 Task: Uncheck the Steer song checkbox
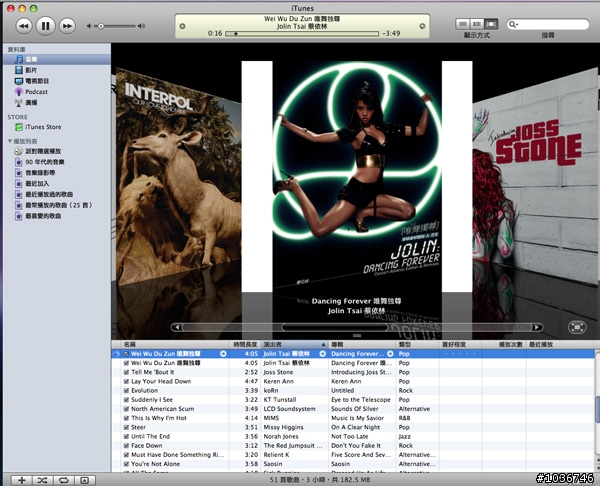[126, 427]
